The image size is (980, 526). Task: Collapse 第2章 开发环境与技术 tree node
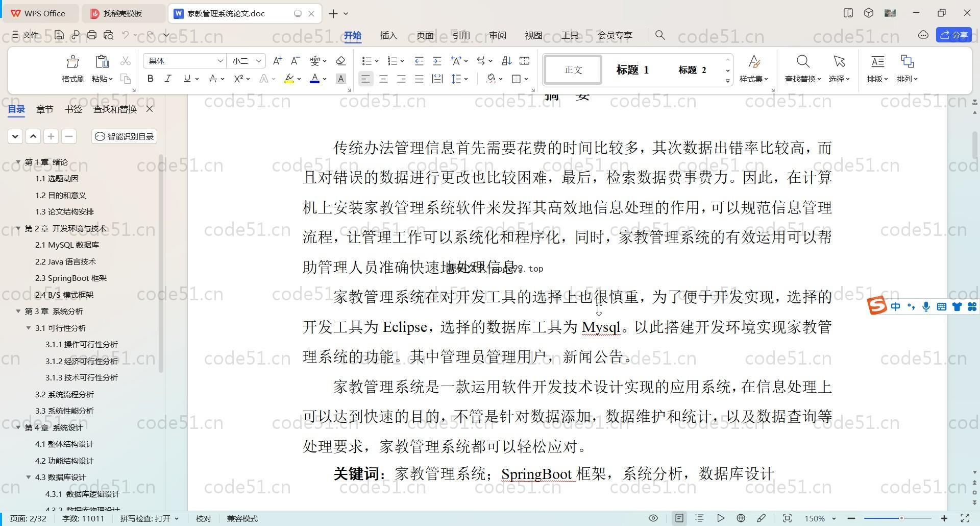pos(18,228)
